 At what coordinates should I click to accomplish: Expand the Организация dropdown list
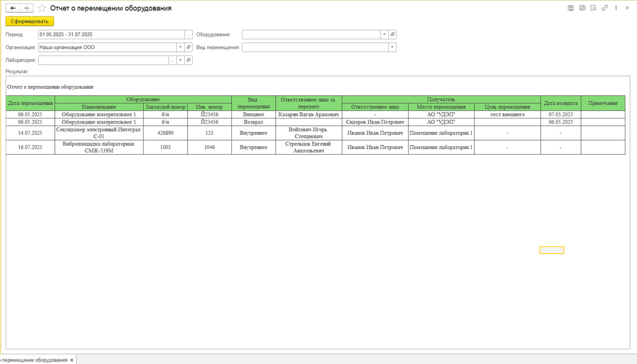[x=180, y=47]
